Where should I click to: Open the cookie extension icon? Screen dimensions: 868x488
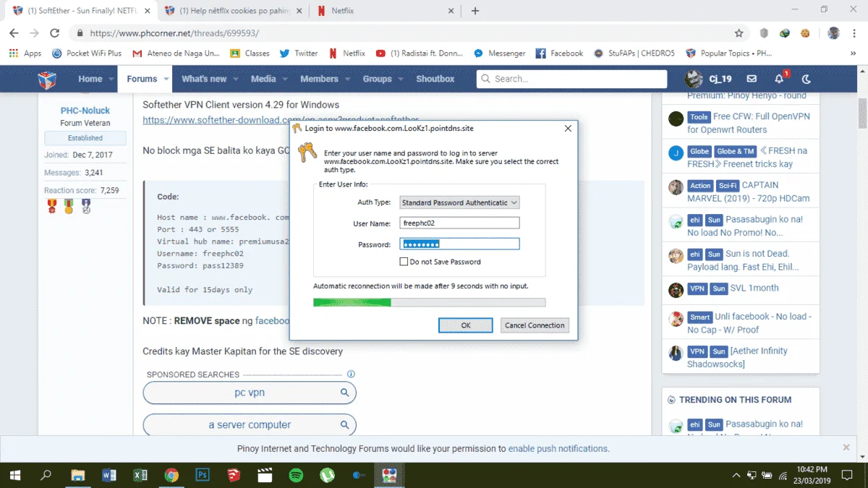click(x=804, y=33)
